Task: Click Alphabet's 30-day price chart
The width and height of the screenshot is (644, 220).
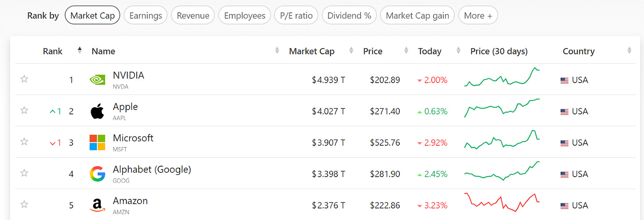Action: pyautogui.click(x=502, y=171)
